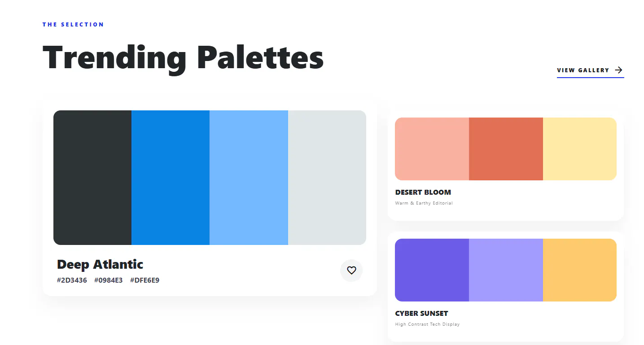This screenshot has height=345, width=644.
Task: Open the Deep Atlantic palette title
Action: 100,264
